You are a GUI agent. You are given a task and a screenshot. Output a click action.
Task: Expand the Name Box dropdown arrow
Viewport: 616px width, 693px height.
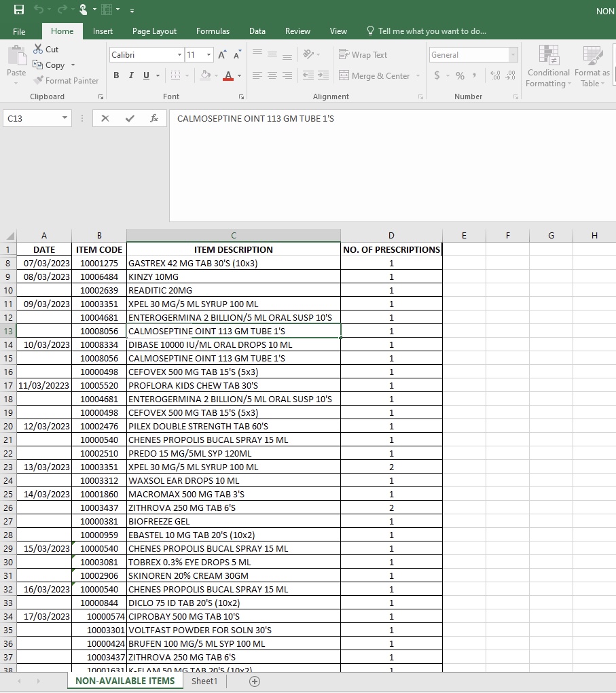tap(65, 118)
